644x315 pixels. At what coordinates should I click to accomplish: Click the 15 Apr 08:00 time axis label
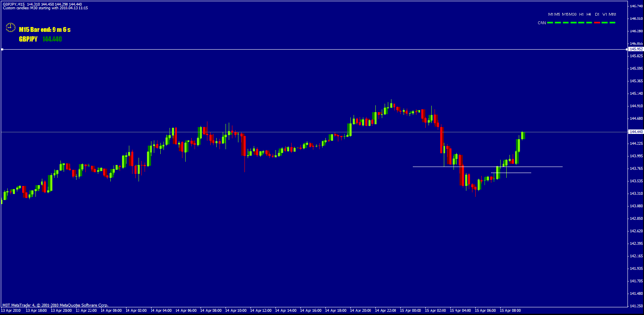510,311
